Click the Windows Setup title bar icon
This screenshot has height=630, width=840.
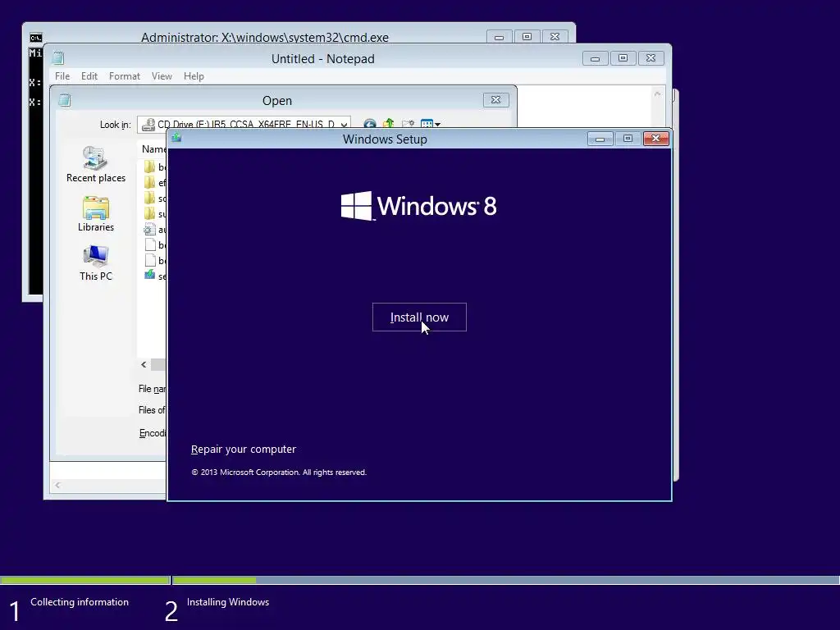point(176,138)
